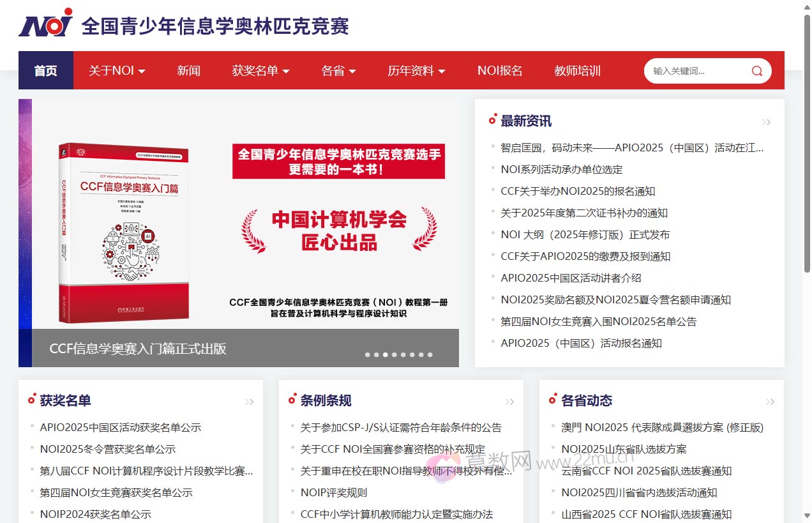Screen dimensions: 812x523
Task: Open more arrows beside 各省动态
Action: [x=770, y=402]
